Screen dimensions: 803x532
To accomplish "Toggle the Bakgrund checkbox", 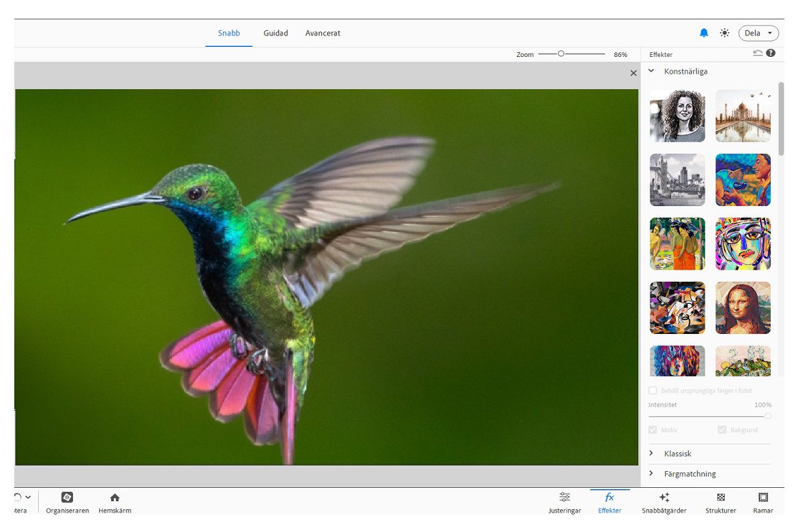I will click(x=722, y=430).
